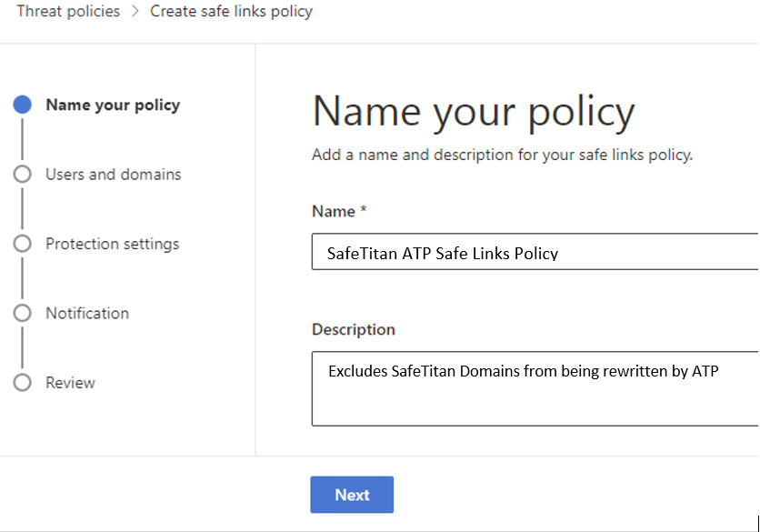Click the Name your policy step label
This screenshot has height=532, width=760.
[x=112, y=105]
